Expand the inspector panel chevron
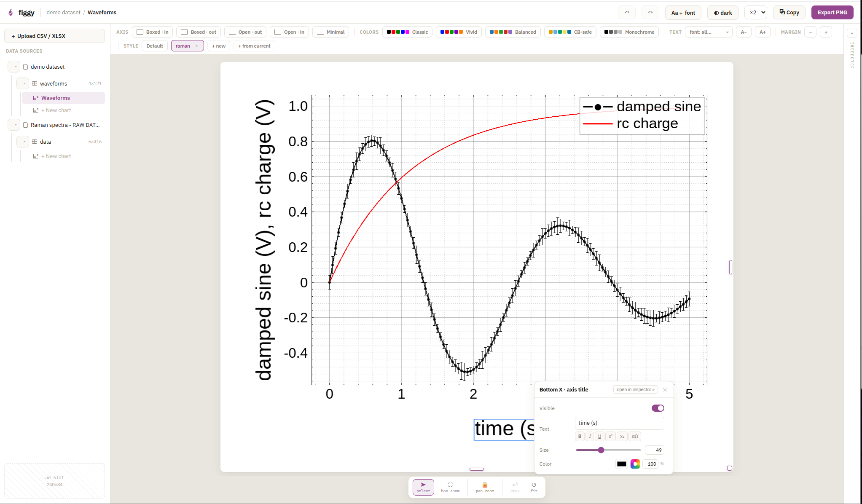Screen dimensions: 862x504 tap(852, 33)
